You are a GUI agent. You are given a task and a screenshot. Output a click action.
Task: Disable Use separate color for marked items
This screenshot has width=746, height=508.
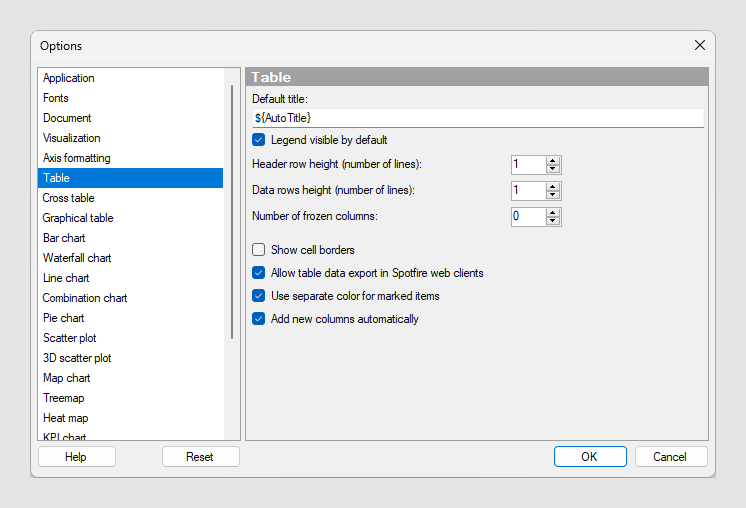pos(259,296)
